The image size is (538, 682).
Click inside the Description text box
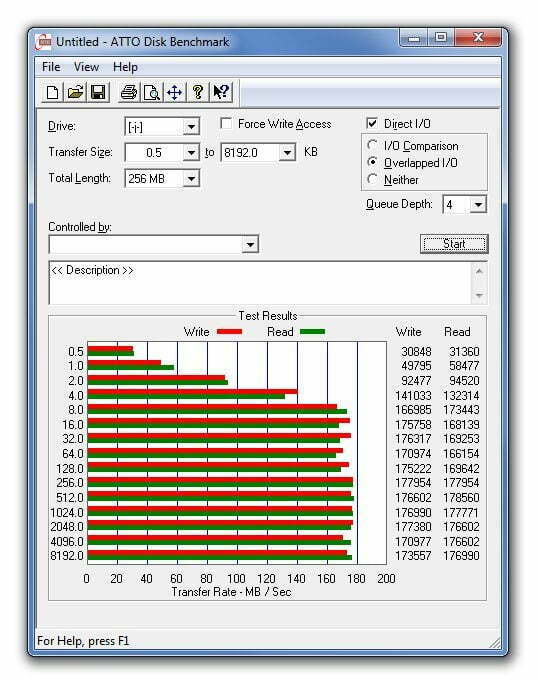point(260,283)
